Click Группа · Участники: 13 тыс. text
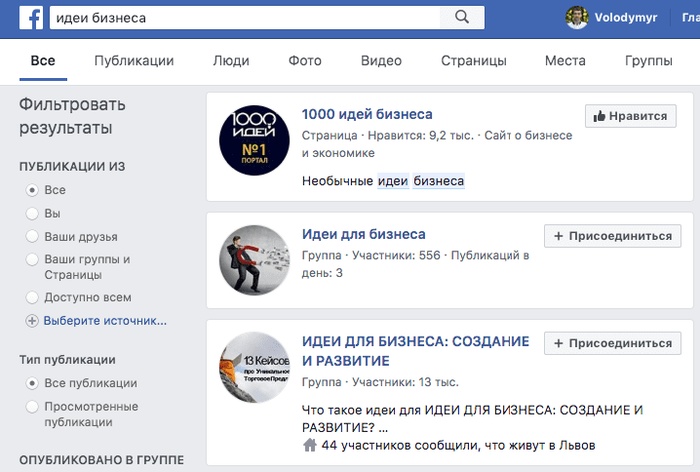The image size is (700, 472). point(380,382)
